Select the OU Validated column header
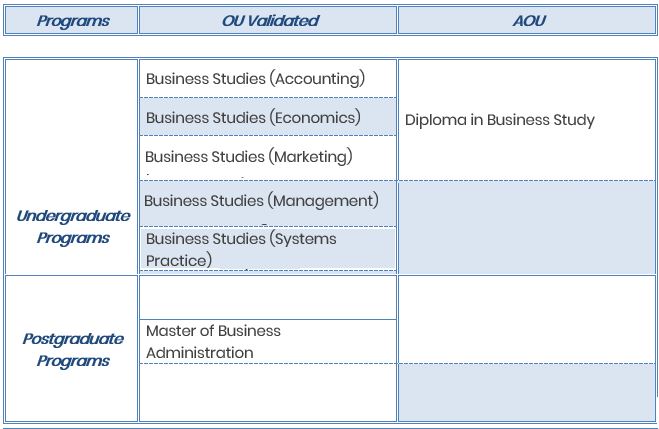Image resolution: width=659 pixels, height=429 pixels. (x=268, y=20)
